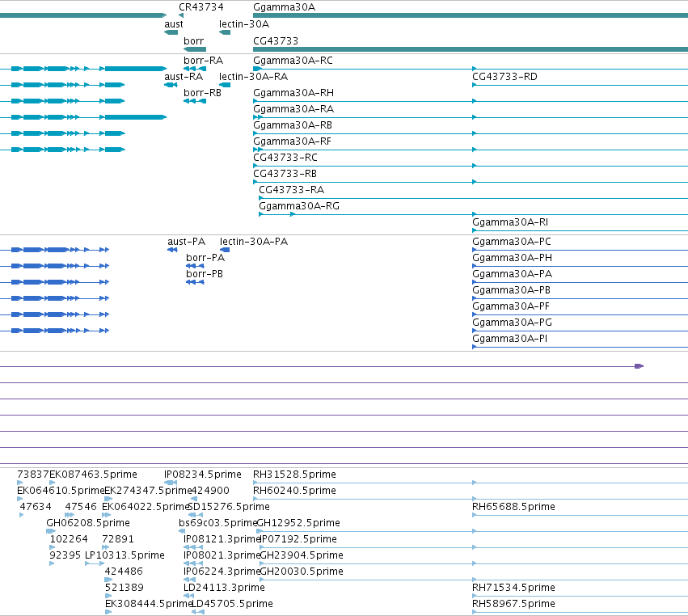Click the teal gene bar under CG43733 label

click(471, 49)
